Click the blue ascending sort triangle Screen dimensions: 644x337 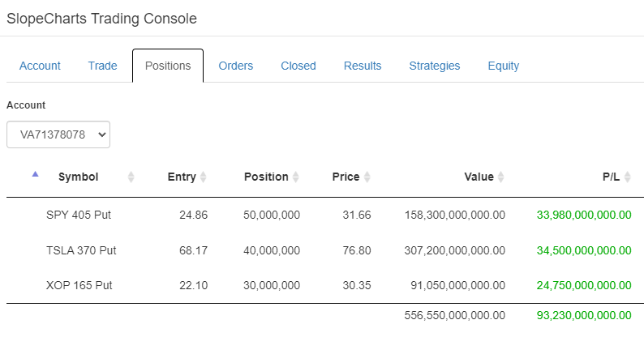click(34, 173)
